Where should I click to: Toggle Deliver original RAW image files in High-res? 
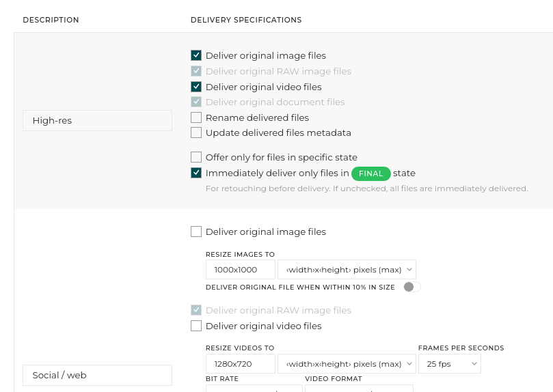click(196, 71)
